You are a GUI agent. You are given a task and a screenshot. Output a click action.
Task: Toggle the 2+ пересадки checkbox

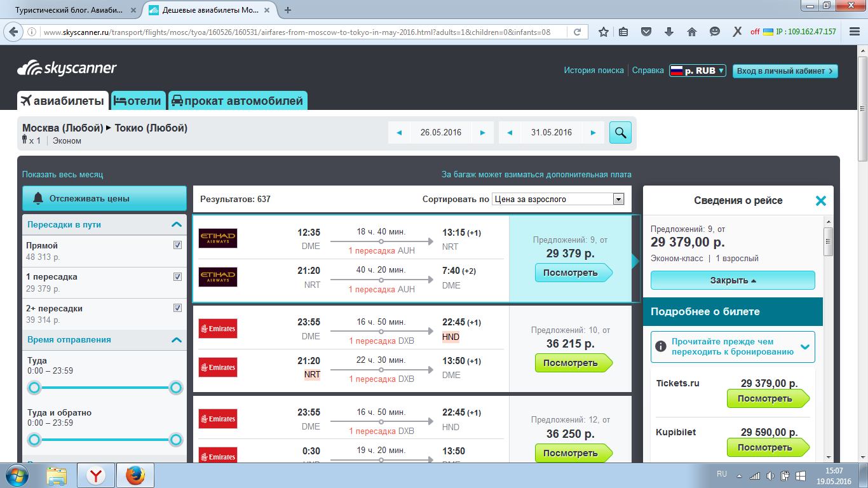pyautogui.click(x=177, y=308)
